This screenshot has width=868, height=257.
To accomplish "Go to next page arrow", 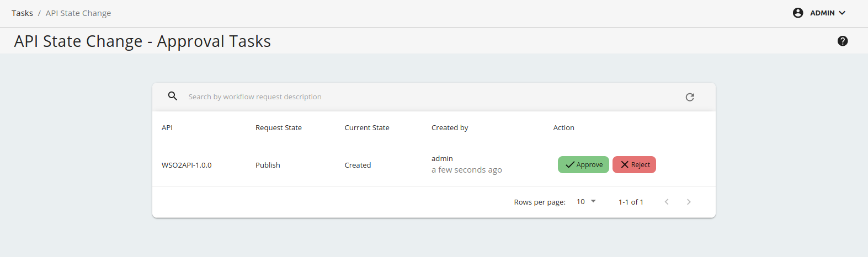I will tap(689, 202).
